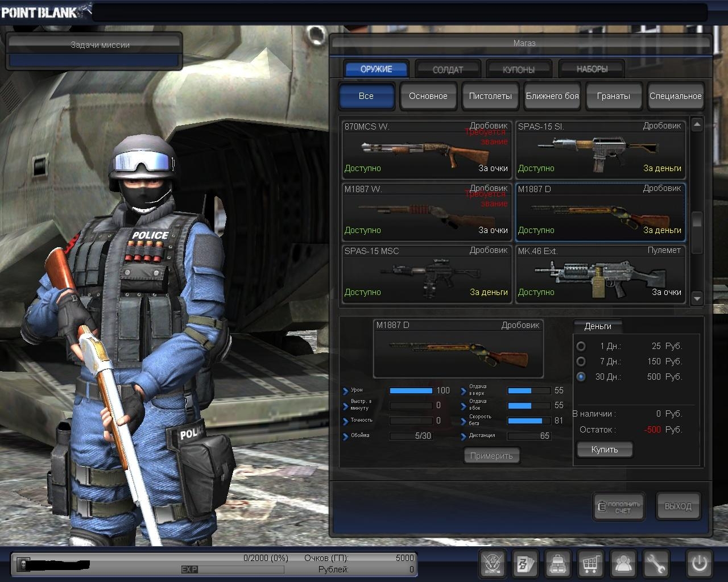Open the PB cards icon
Screen dimensions: 728x582
[x=525, y=564]
